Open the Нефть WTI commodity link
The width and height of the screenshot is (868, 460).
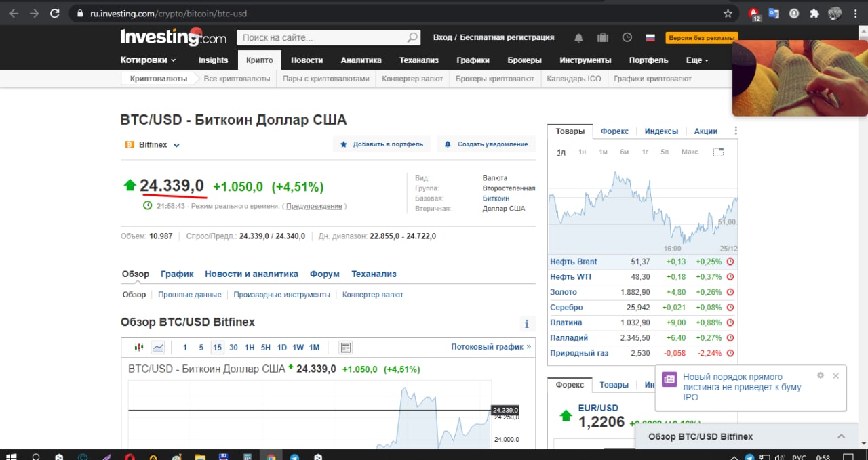click(570, 276)
